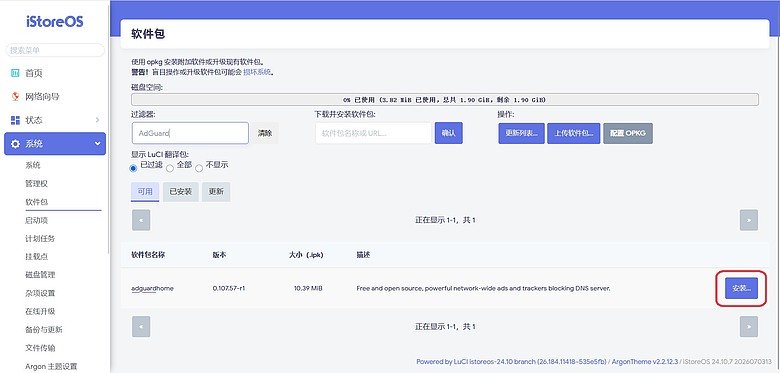
Task: Focus the 搜索菜单 search box
Action: (55, 50)
